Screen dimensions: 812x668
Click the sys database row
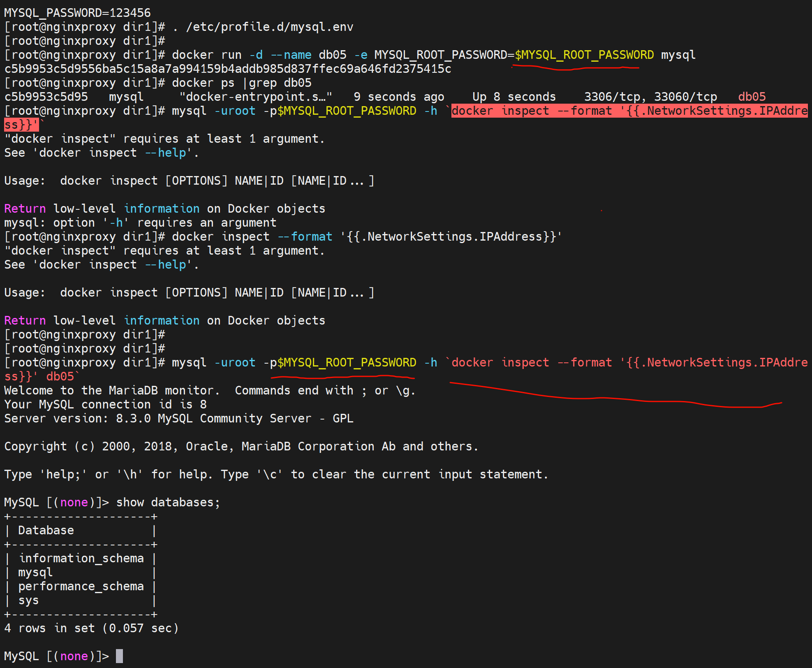tap(28, 600)
